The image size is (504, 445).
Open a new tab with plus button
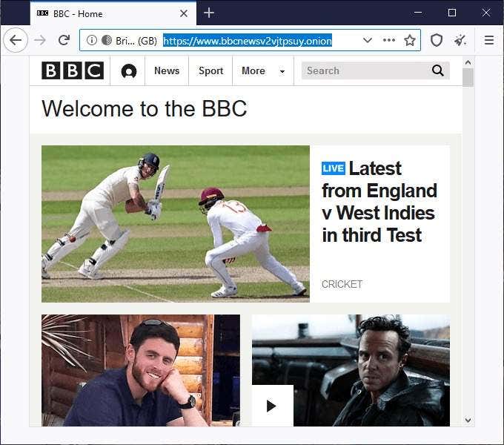(x=209, y=13)
